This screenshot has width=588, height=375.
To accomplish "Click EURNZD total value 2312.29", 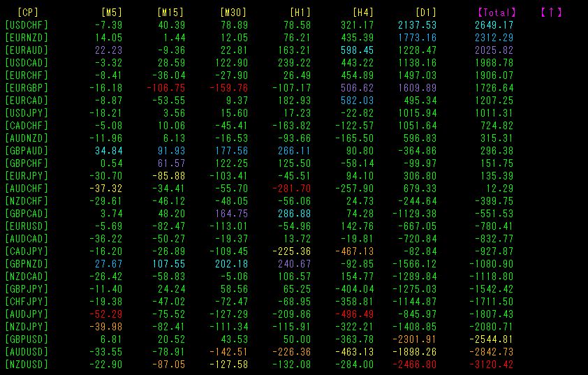I will (x=494, y=38).
